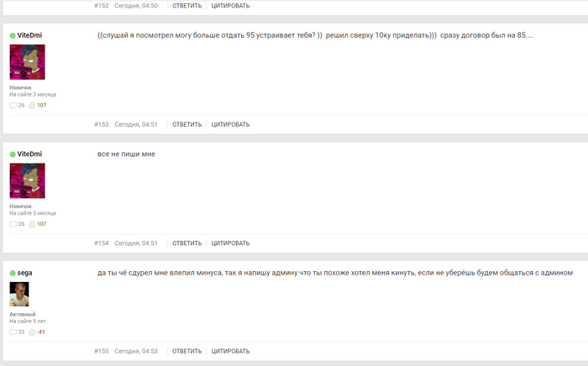
Task: Click ОТВЕТИТЬ on post #152
Action: [186, 6]
